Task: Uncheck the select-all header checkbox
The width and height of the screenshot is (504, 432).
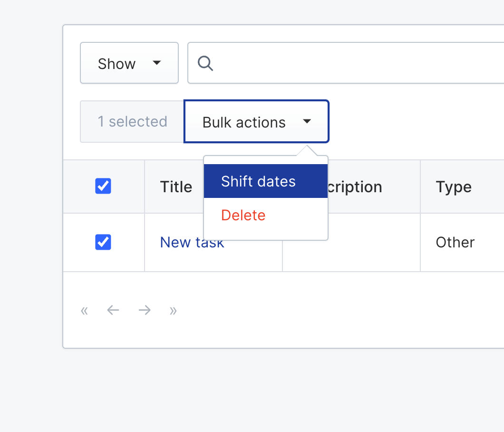Action: click(103, 186)
